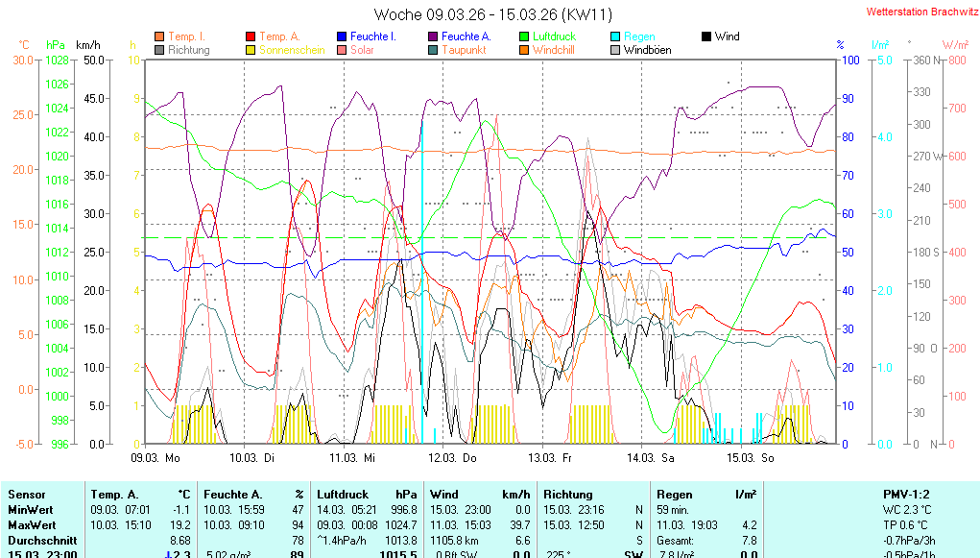
Task: Click the 12.03. Do date marker
Action: pyautogui.click(x=452, y=458)
